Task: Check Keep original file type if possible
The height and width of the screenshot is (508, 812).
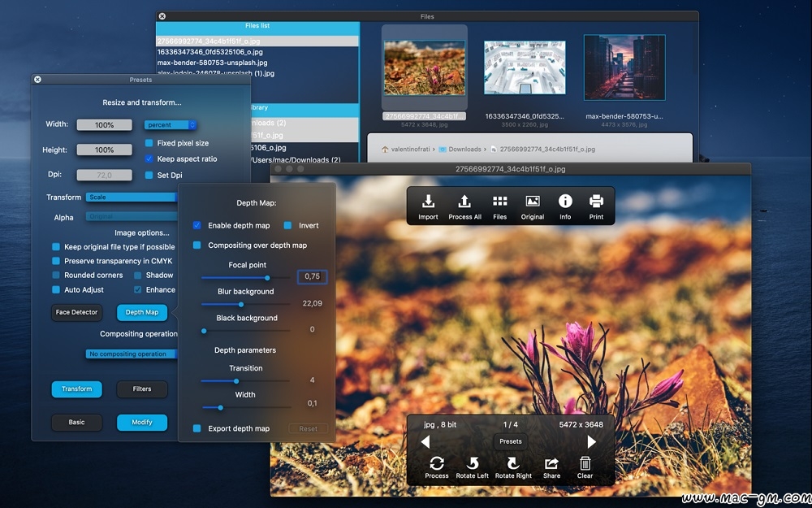Action: point(56,247)
